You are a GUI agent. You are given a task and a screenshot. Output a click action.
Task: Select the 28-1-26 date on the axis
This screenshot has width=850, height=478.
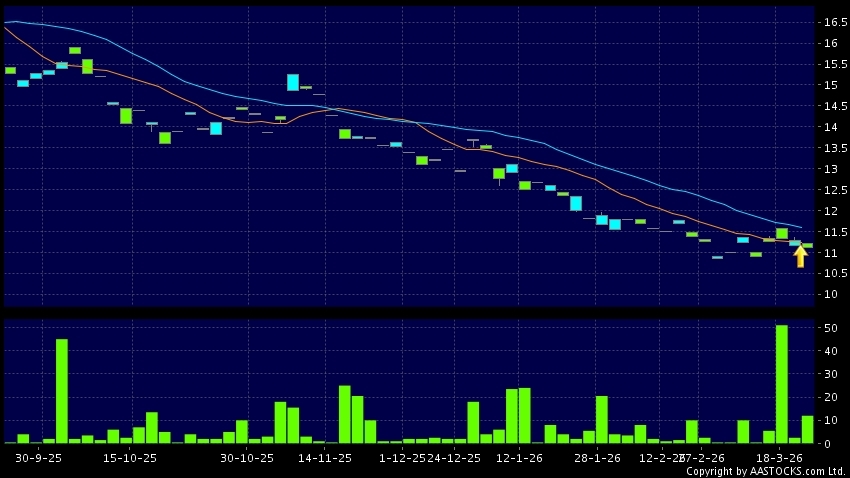[x=597, y=458]
